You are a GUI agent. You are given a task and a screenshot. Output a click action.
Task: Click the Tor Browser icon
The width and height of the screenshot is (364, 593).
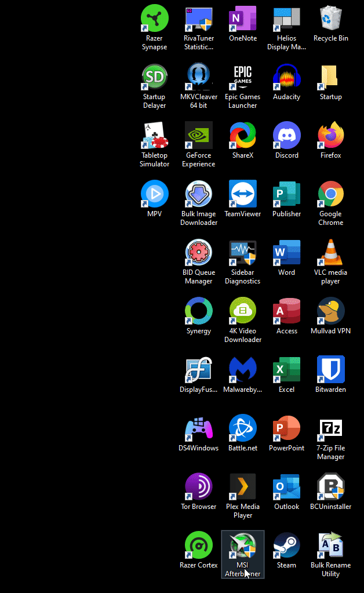pyautogui.click(x=199, y=487)
